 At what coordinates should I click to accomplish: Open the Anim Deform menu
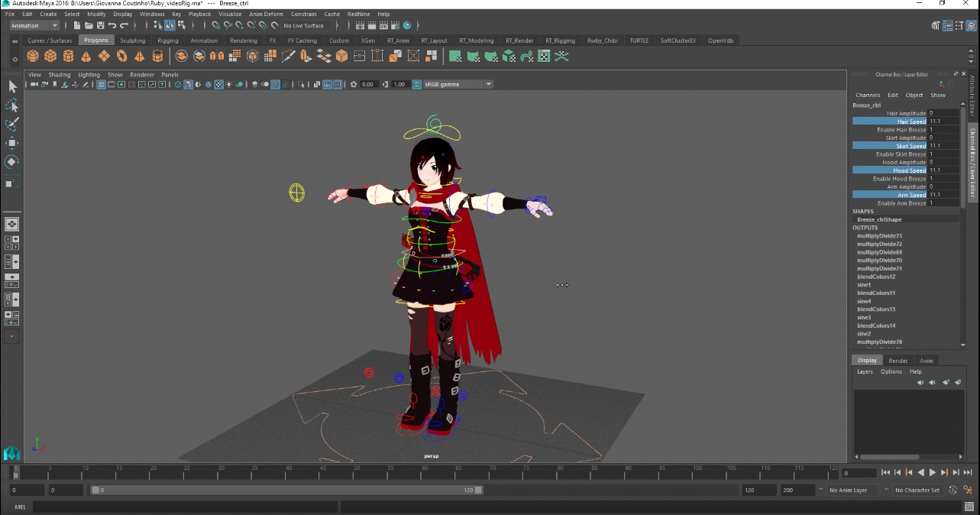[x=266, y=14]
